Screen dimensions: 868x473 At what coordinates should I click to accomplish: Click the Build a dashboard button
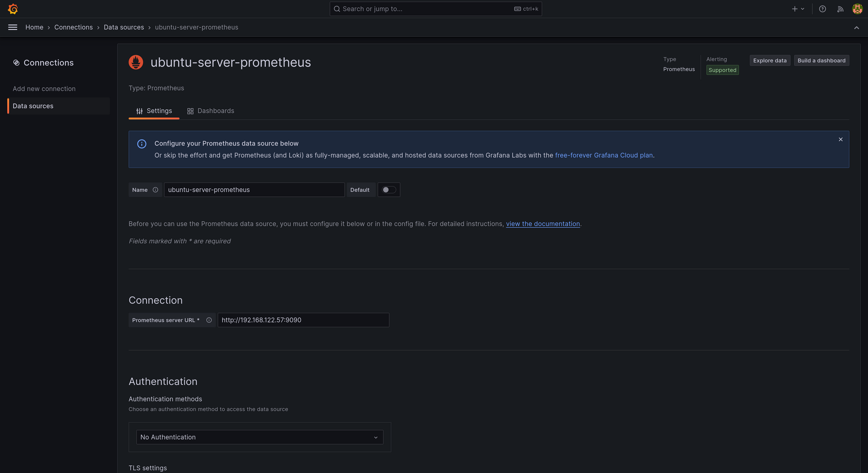click(x=821, y=61)
